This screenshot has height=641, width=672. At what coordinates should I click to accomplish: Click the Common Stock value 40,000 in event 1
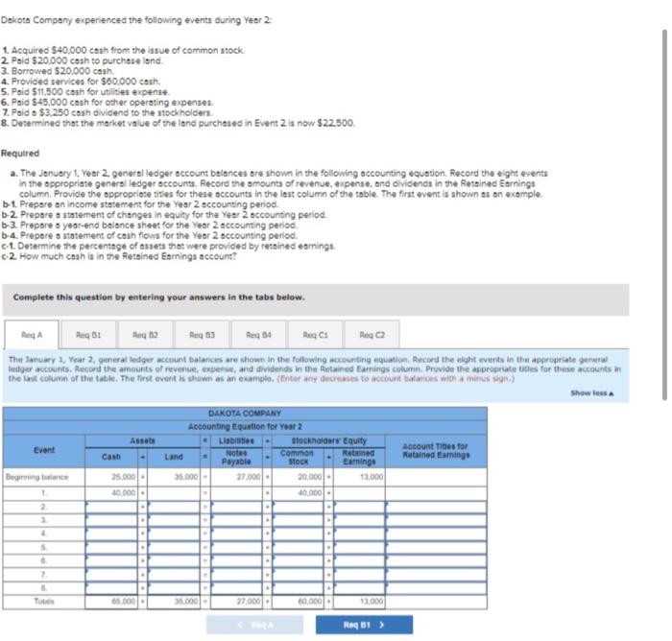point(310,493)
